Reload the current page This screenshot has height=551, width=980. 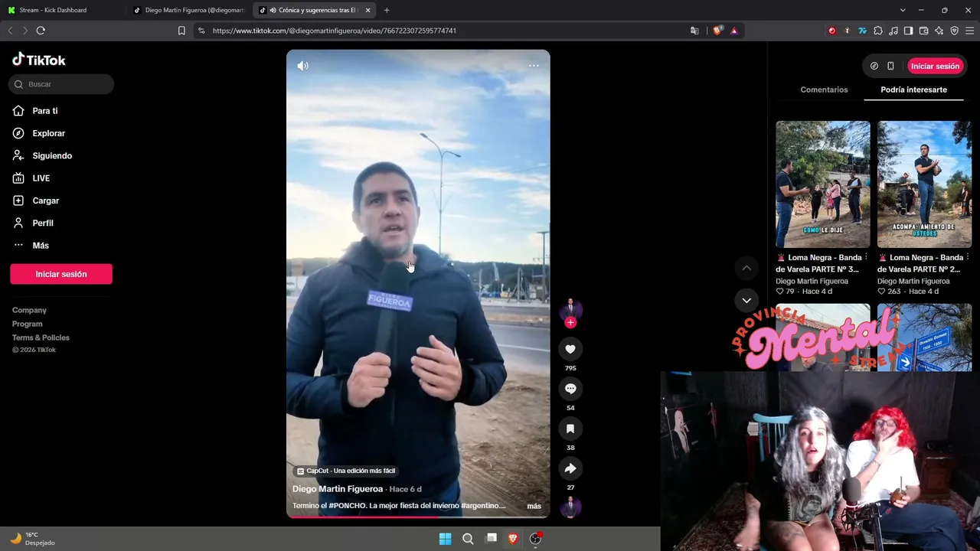click(x=41, y=31)
